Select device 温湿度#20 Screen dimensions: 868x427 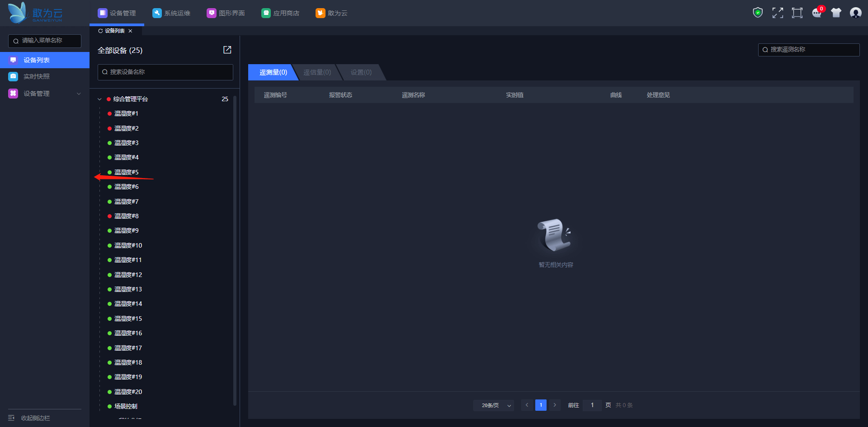[x=128, y=392]
